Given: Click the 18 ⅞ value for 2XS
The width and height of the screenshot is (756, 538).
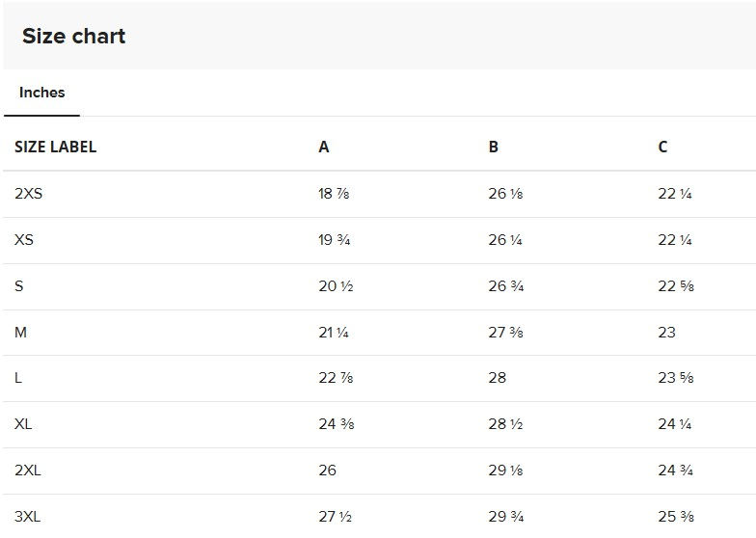Looking at the screenshot, I should tap(334, 194).
